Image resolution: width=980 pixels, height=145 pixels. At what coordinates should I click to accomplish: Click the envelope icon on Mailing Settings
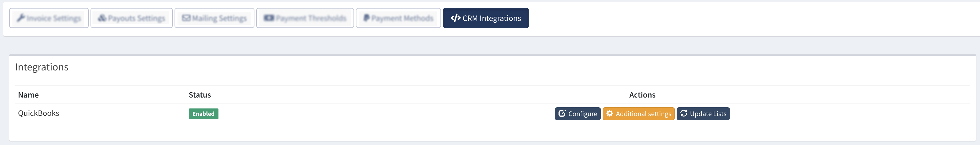186,18
